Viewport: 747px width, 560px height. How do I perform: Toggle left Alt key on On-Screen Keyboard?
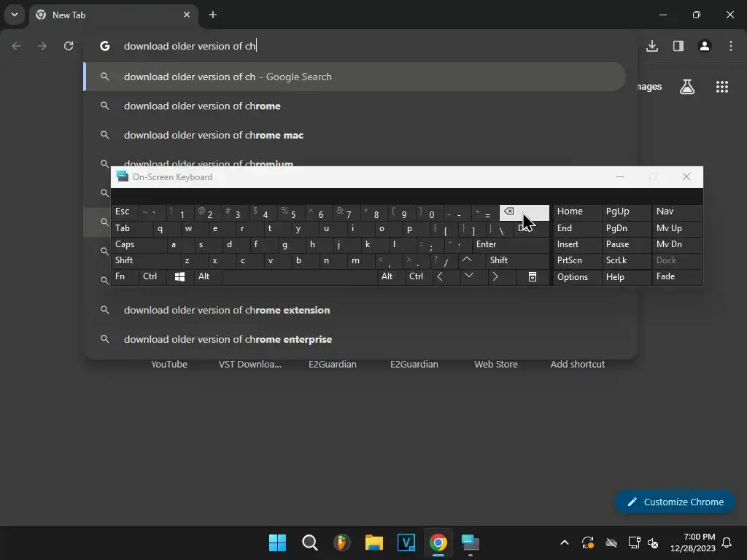click(208, 276)
